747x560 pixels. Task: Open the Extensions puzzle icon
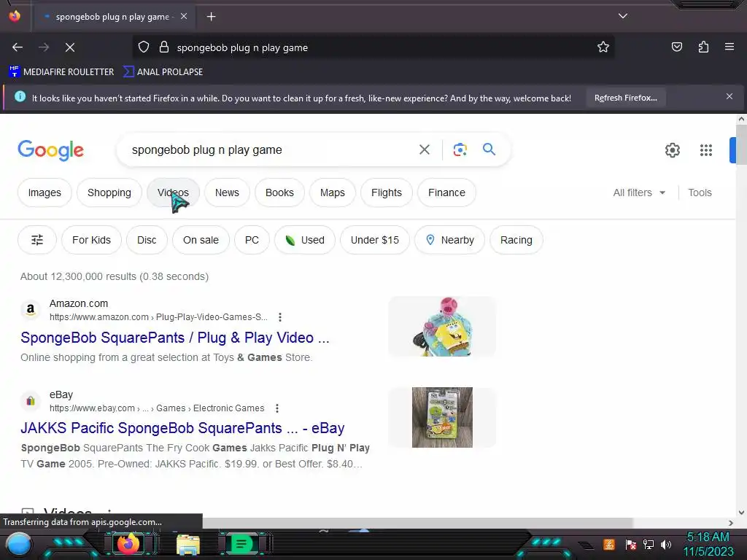click(703, 47)
